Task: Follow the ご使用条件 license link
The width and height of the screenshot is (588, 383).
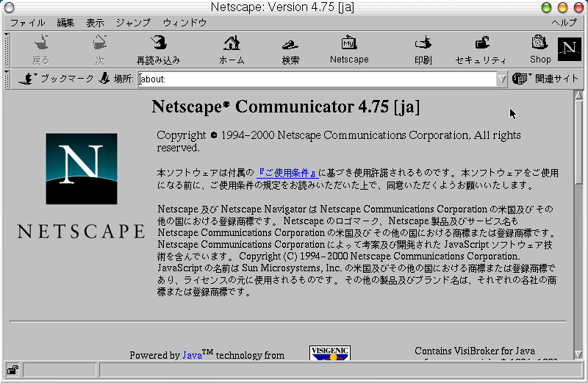Action: tap(287, 173)
